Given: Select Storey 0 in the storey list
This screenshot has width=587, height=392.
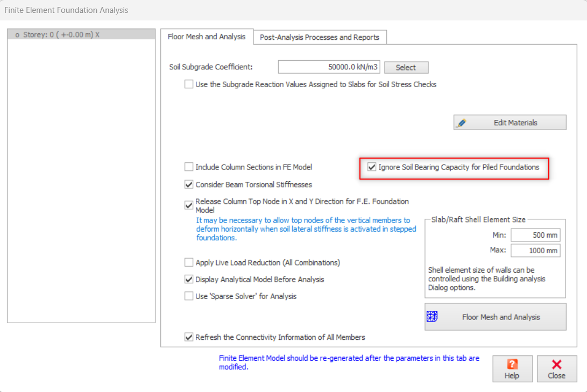Looking at the screenshot, I should (58, 34).
